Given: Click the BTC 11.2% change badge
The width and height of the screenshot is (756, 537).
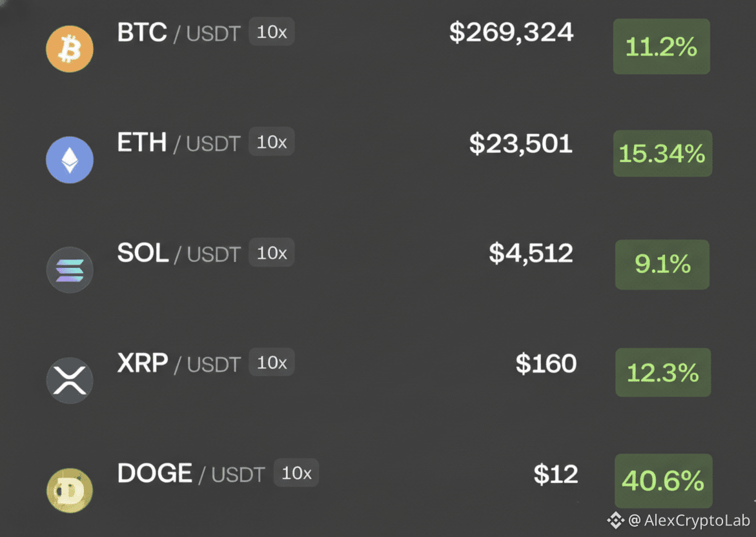Looking at the screenshot, I should pyautogui.click(x=662, y=46).
